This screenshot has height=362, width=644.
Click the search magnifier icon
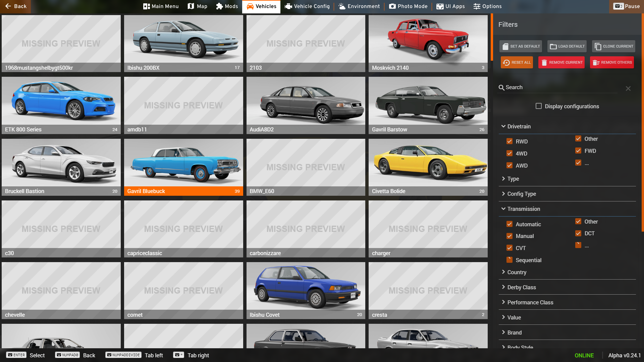tap(501, 87)
